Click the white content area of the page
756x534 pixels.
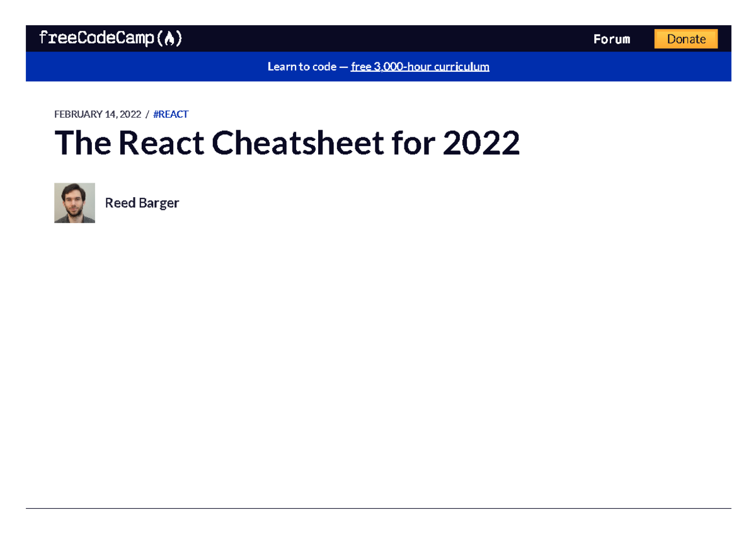point(378,346)
